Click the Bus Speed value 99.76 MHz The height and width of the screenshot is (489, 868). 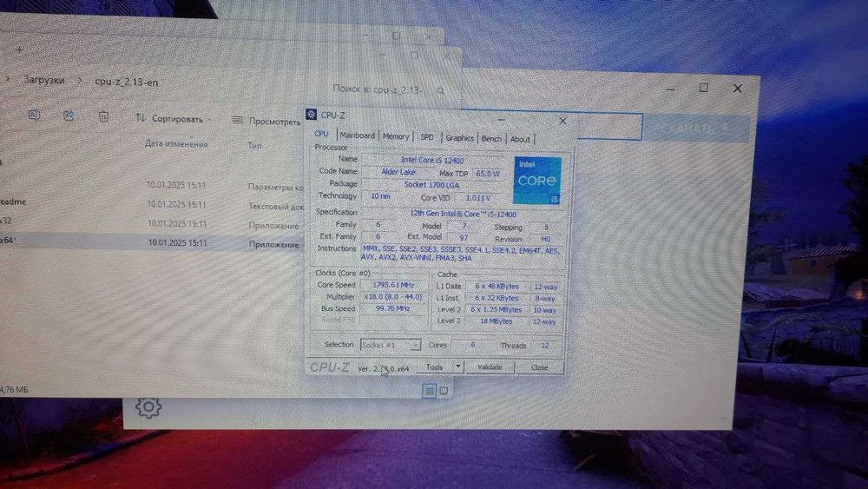(x=393, y=308)
